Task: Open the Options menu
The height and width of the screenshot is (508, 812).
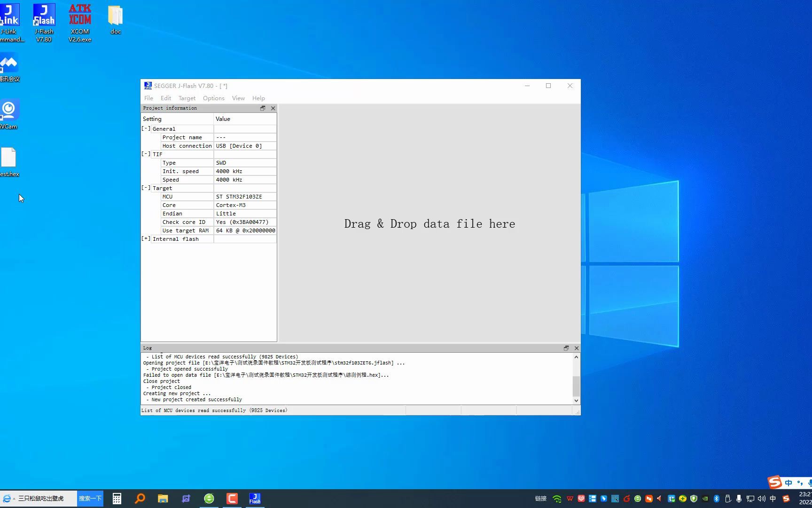Action: pos(214,98)
